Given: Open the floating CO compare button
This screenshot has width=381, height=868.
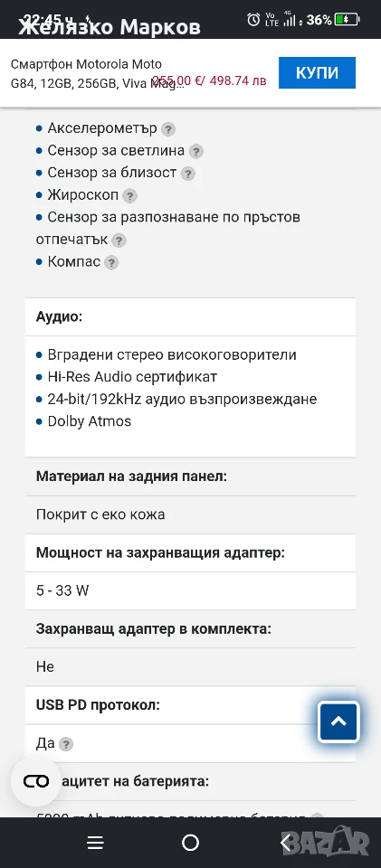Looking at the screenshot, I should [36, 781].
